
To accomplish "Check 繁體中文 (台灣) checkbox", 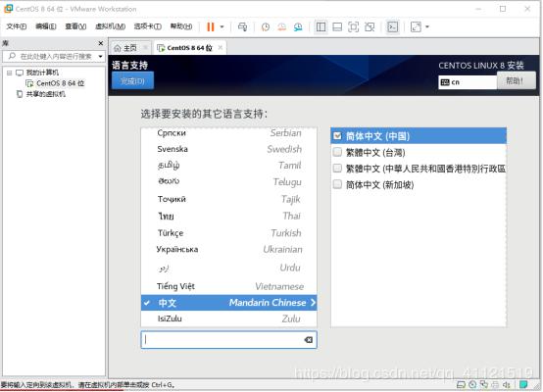I will 337,152.
